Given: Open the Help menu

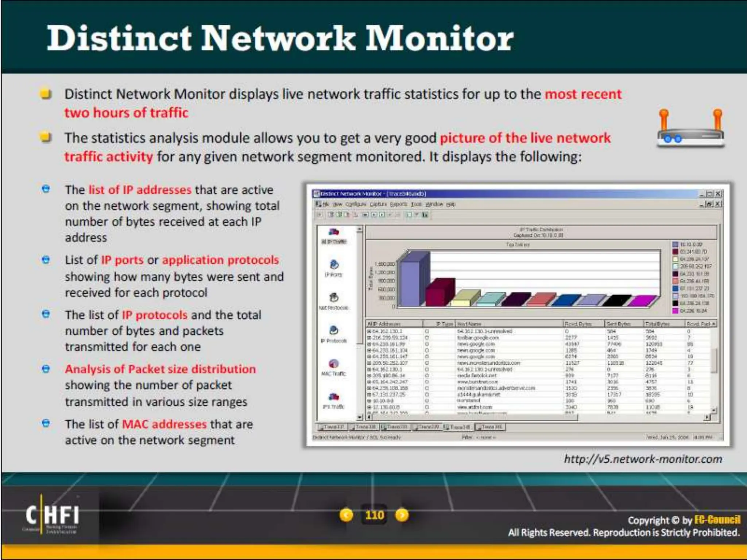Looking at the screenshot, I should [x=451, y=204].
